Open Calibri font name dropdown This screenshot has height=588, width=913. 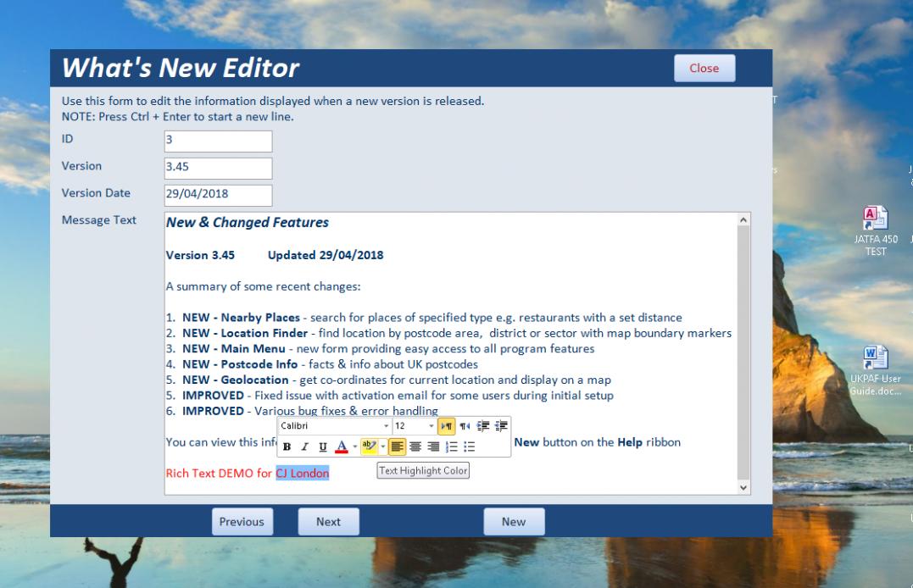point(386,426)
